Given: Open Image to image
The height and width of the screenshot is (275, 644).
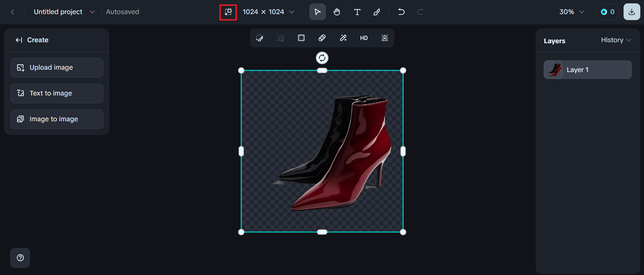Looking at the screenshot, I should tap(57, 119).
